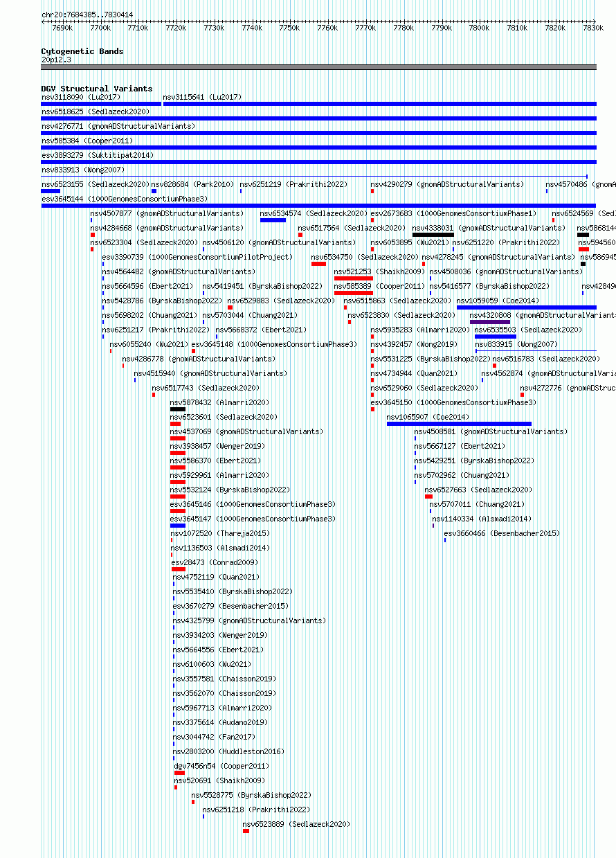Click nsv3375614 (Audano2019) label
The height and width of the screenshot is (858, 616).
pyautogui.click(x=220, y=722)
